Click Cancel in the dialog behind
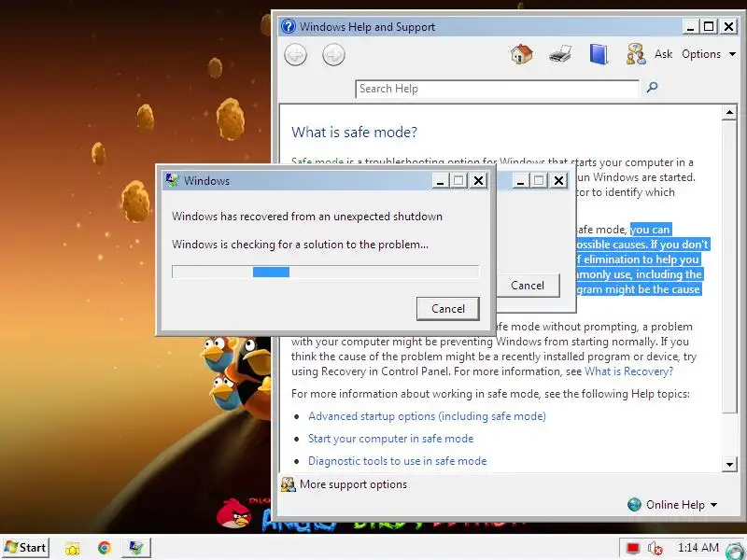The height and width of the screenshot is (560, 747). tap(528, 286)
